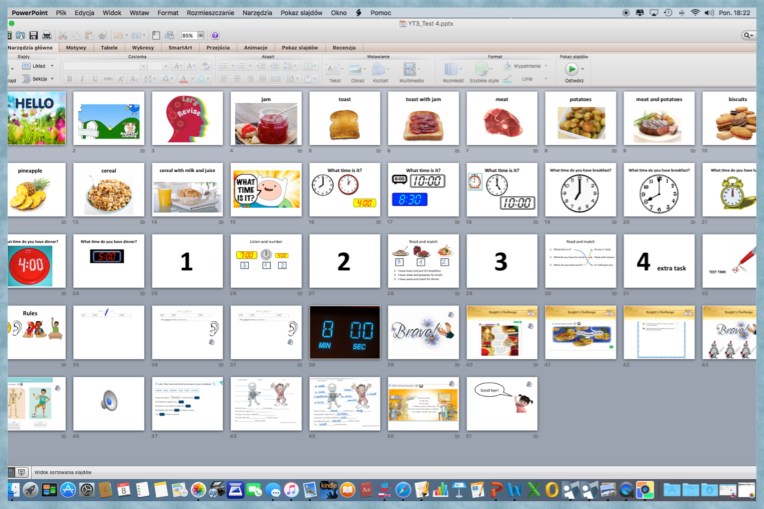Play slideshow with green Odtwórz button

coord(572,69)
